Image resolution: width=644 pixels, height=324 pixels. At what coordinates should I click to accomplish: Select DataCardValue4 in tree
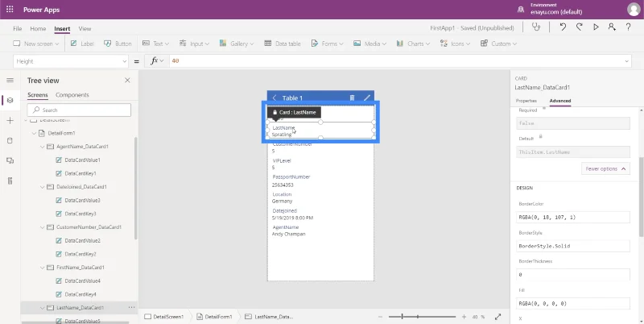[82, 280]
